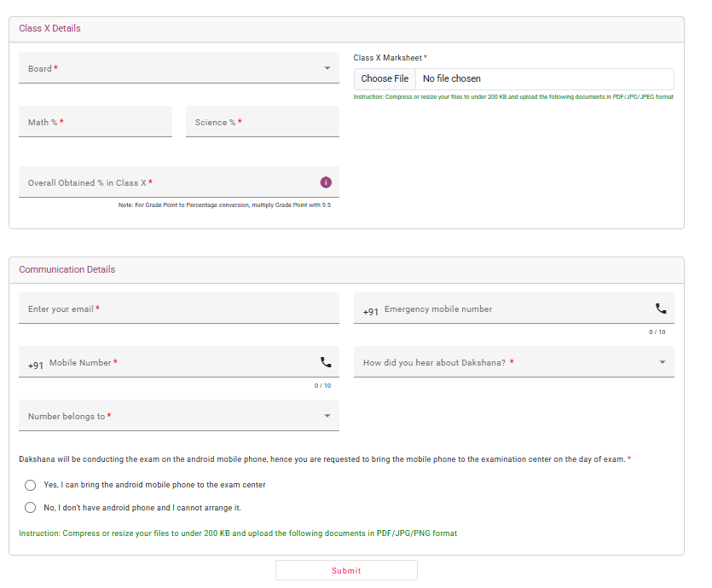
Task: Click the Communication Details heading
Action: click(67, 269)
